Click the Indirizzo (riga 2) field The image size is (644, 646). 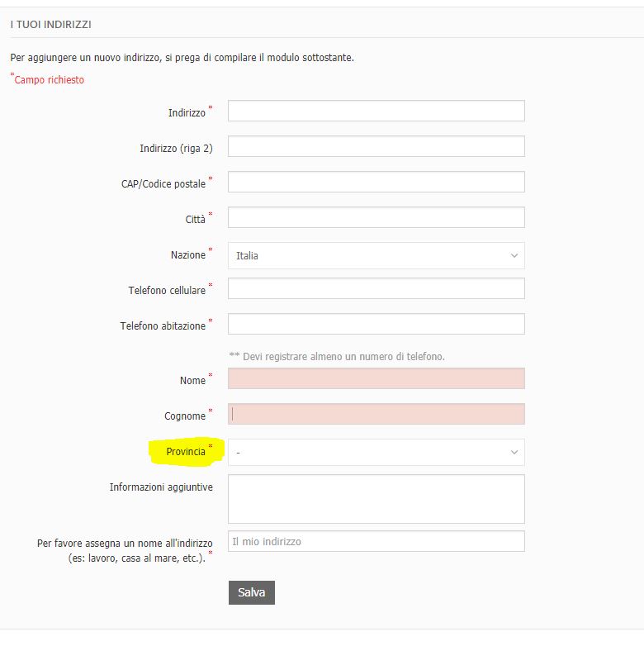(x=376, y=146)
